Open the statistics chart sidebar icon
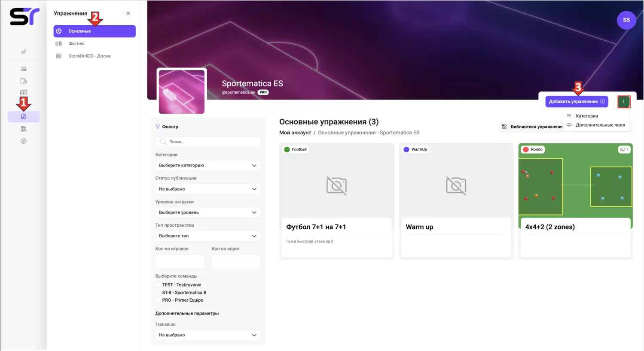The width and height of the screenshot is (644, 351). tap(24, 69)
